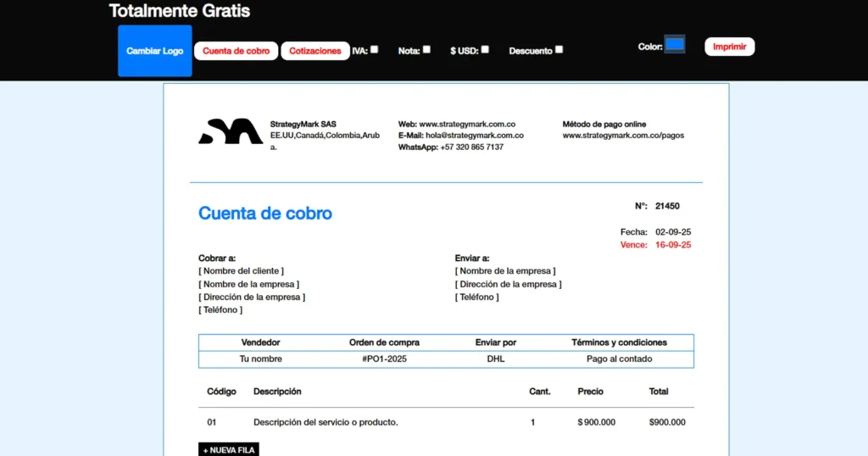Click the Total value $900.000
Viewport: 868px width, 456px height.
(667, 422)
